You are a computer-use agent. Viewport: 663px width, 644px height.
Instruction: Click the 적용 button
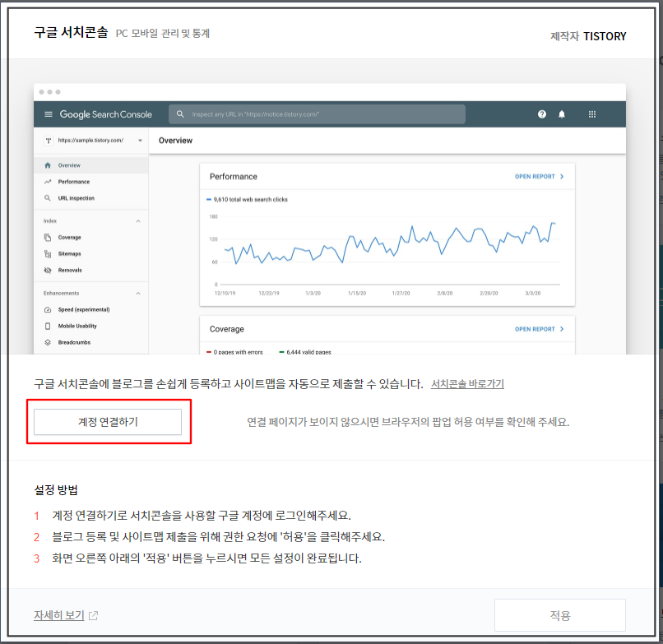click(x=560, y=615)
